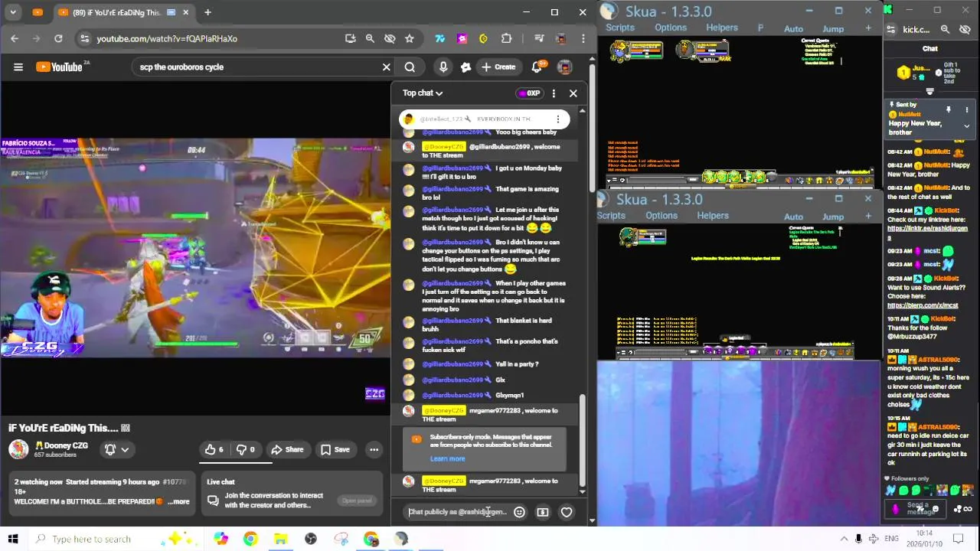This screenshot has height=551, width=980.
Task: Open Kick site settings icon
Action: click(x=890, y=29)
